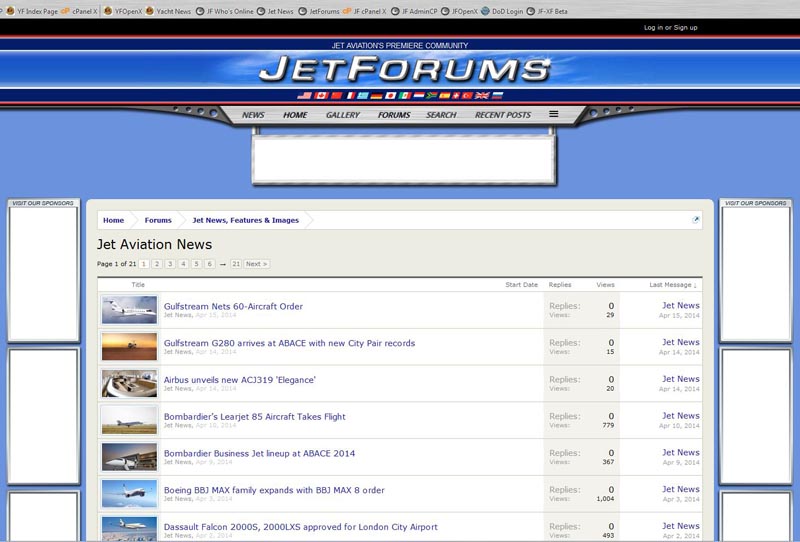Open Dassault Falcon 2000S London City thread
Image resolution: width=800 pixels, height=542 pixels.
tap(301, 527)
